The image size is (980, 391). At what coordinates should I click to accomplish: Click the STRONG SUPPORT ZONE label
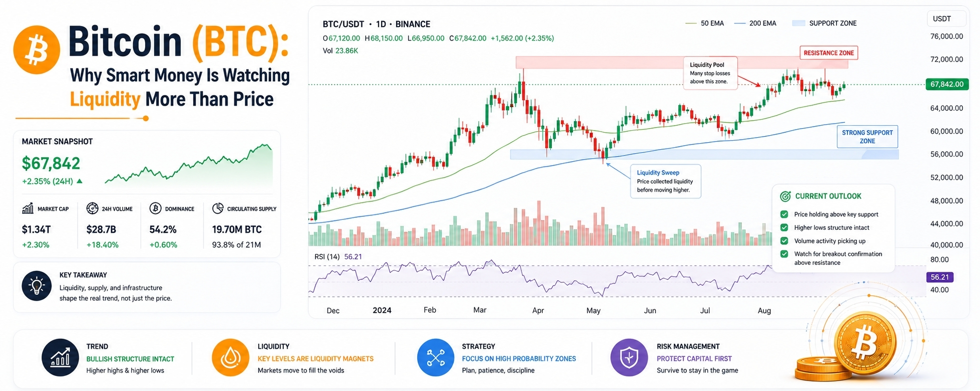click(867, 137)
